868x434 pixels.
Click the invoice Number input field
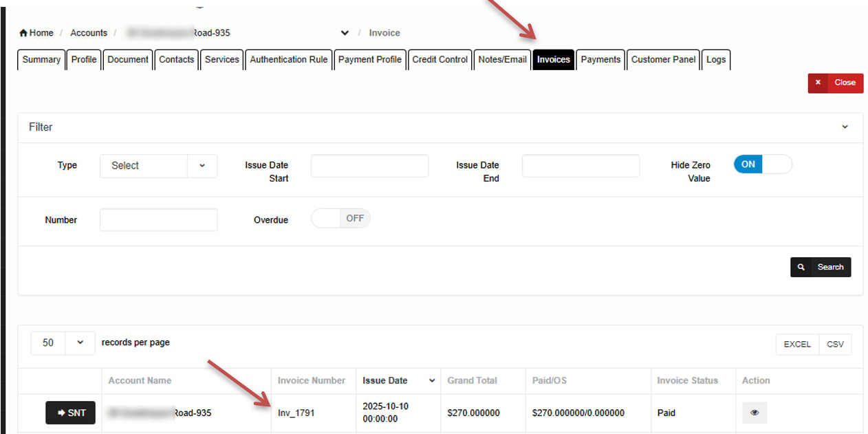tap(158, 220)
